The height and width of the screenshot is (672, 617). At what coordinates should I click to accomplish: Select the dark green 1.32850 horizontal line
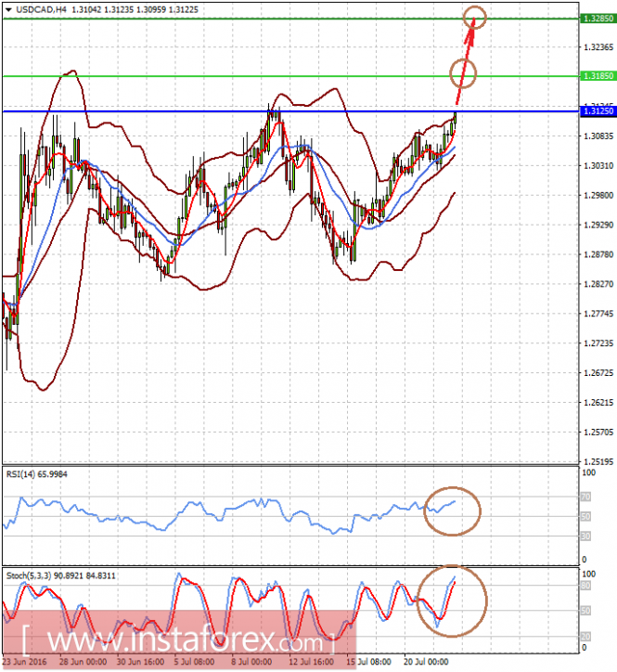pos(290,19)
